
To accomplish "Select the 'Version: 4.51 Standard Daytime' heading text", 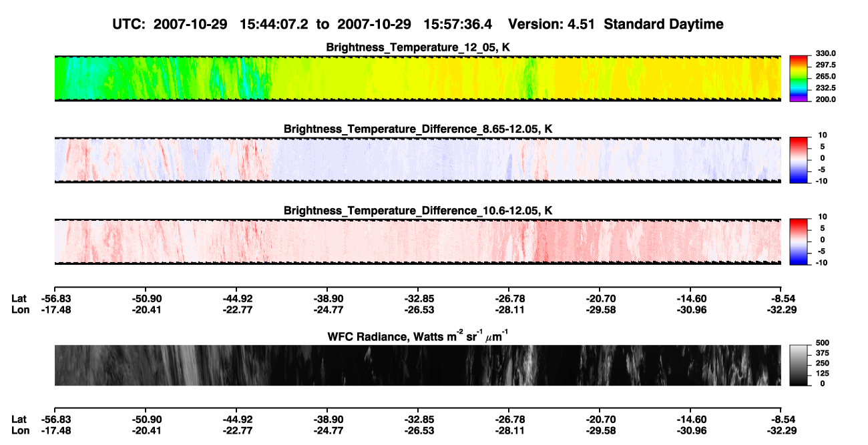I will (x=616, y=24).
